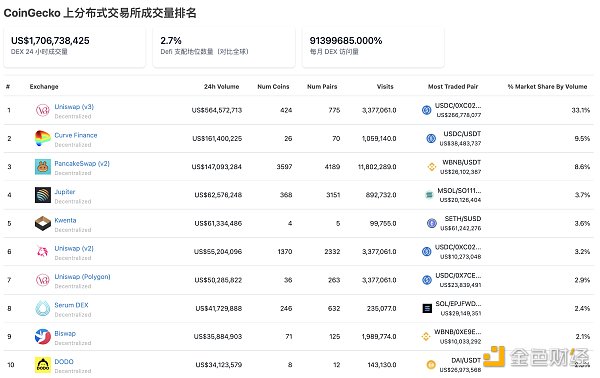The image size is (600, 378).
Task: Click the Curve Finance rainbow logo
Action: (x=42, y=138)
